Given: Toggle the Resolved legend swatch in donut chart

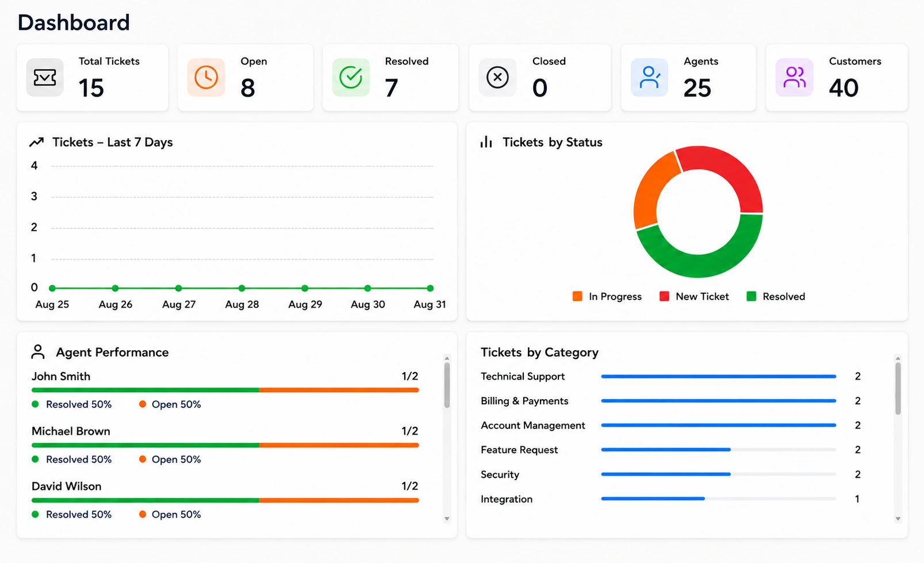Looking at the screenshot, I should click(x=751, y=296).
